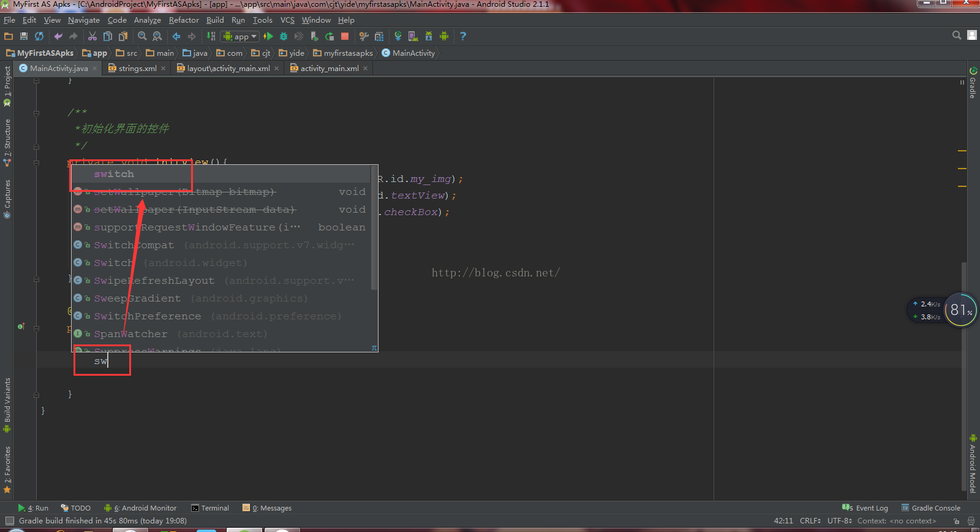Click the Paste clipboard icon
This screenshot has height=532, width=980.
[123, 36]
